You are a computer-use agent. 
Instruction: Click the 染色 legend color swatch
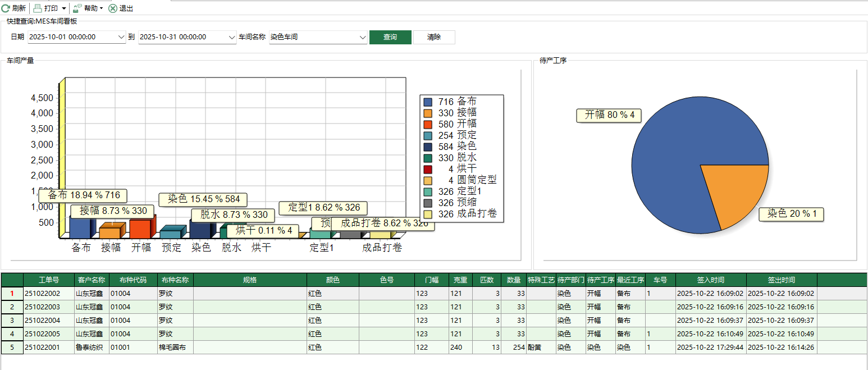click(x=428, y=147)
